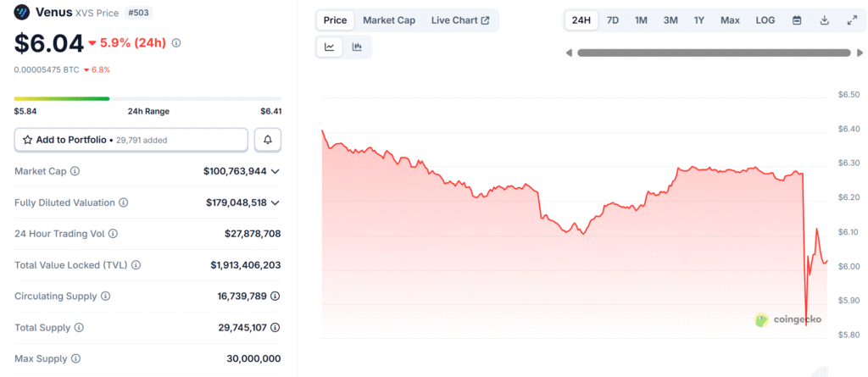
Task: Click info icon beside Circulating Supply amount
Action: (275, 297)
